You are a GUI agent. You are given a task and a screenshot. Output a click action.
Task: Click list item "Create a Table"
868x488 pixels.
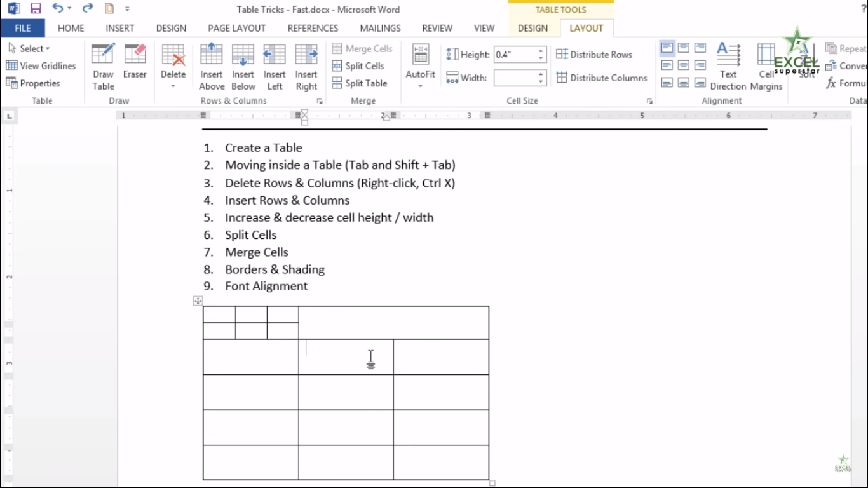[264, 148]
